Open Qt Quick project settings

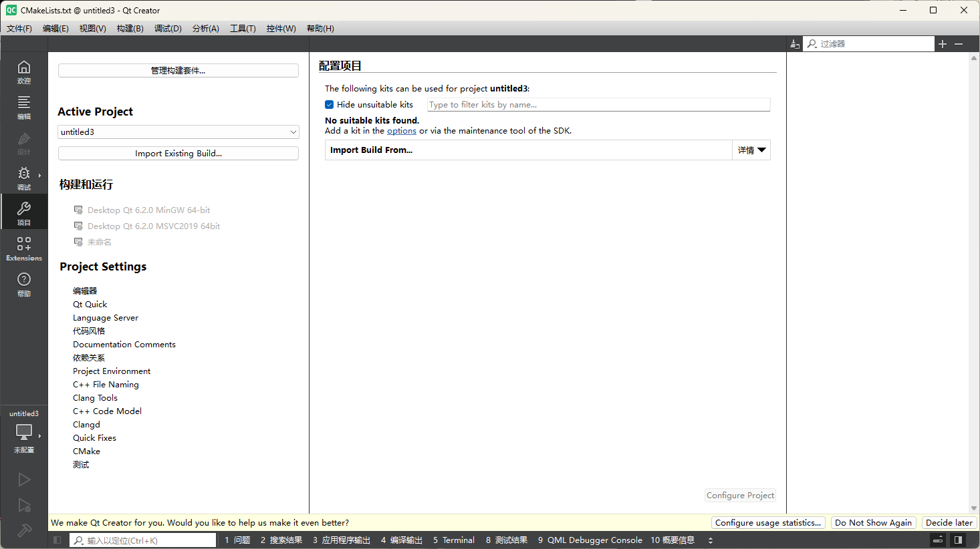click(90, 305)
